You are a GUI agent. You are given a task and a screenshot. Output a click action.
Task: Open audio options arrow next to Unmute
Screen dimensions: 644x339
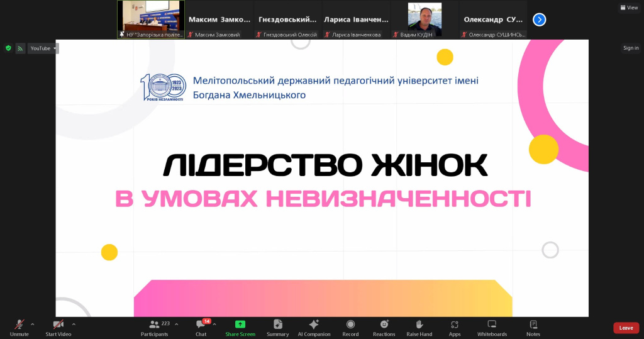tap(33, 324)
